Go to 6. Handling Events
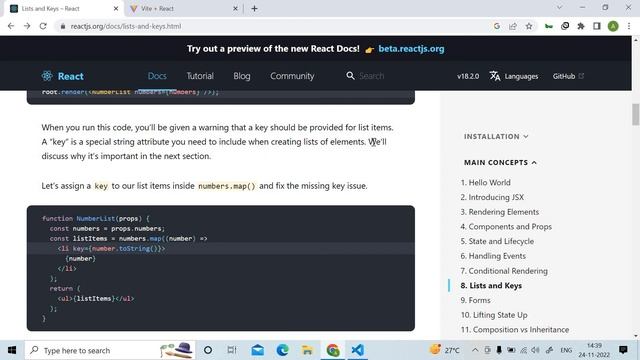This screenshot has height=360, width=640. [493, 256]
